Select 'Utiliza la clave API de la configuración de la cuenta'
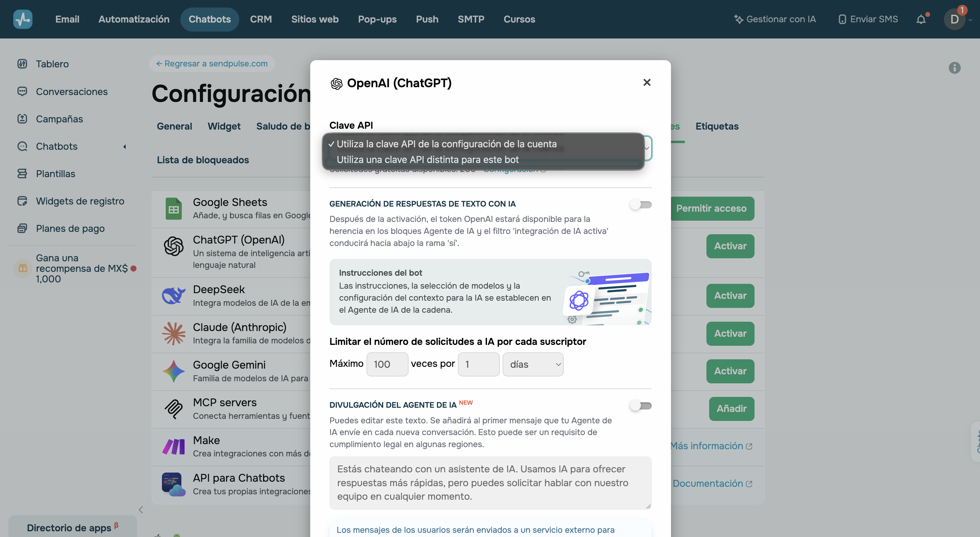Screen dimensions: 980x537 tap(483, 144)
